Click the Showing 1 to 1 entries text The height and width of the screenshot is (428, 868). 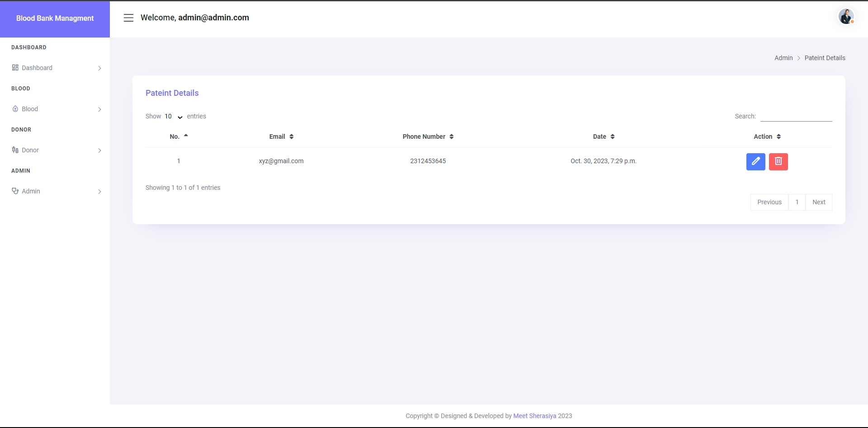[183, 188]
